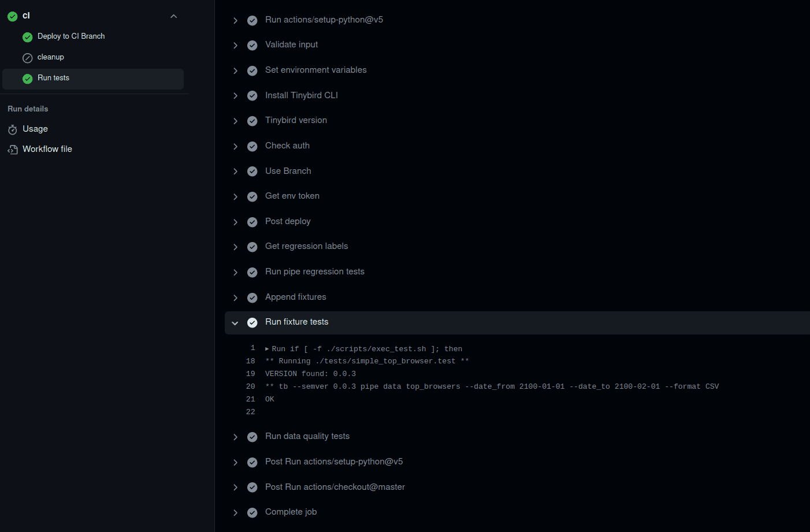Image resolution: width=810 pixels, height=532 pixels.
Task: Collapse the ci job list chevron
Action: [x=174, y=16]
